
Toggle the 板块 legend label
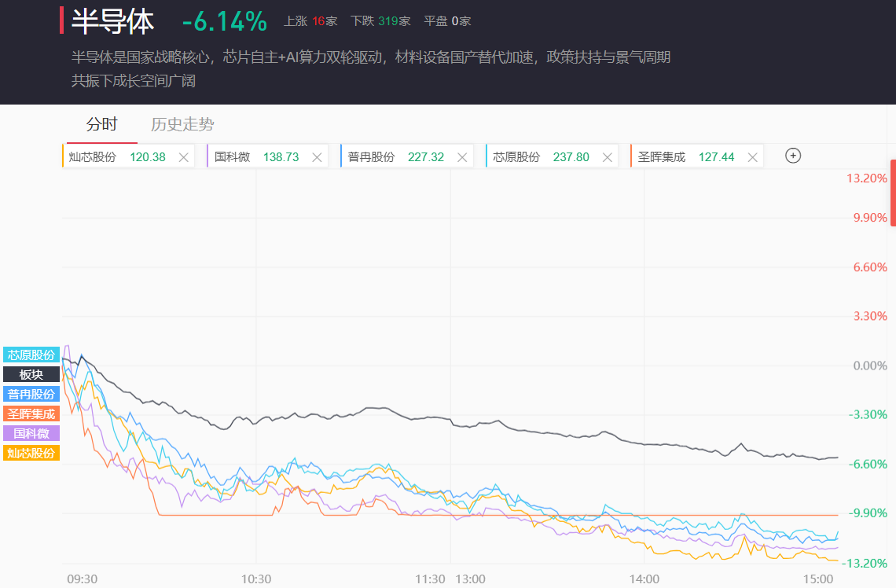click(31, 374)
